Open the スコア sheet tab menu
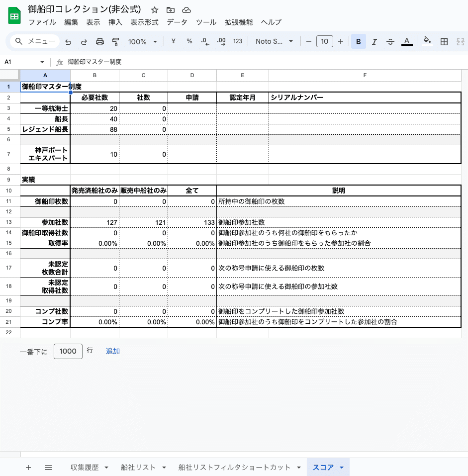This screenshot has height=476, width=468. [x=341, y=468]
